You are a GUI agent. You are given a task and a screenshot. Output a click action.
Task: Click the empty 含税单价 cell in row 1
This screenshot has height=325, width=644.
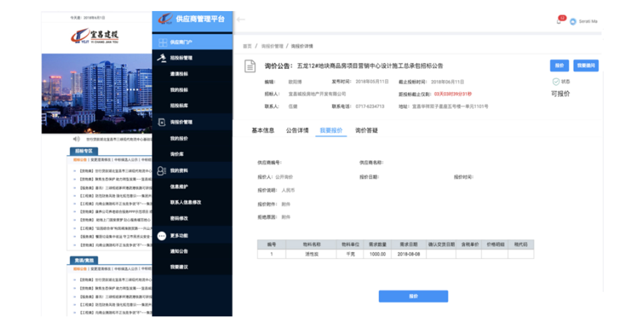coord(468,254)
